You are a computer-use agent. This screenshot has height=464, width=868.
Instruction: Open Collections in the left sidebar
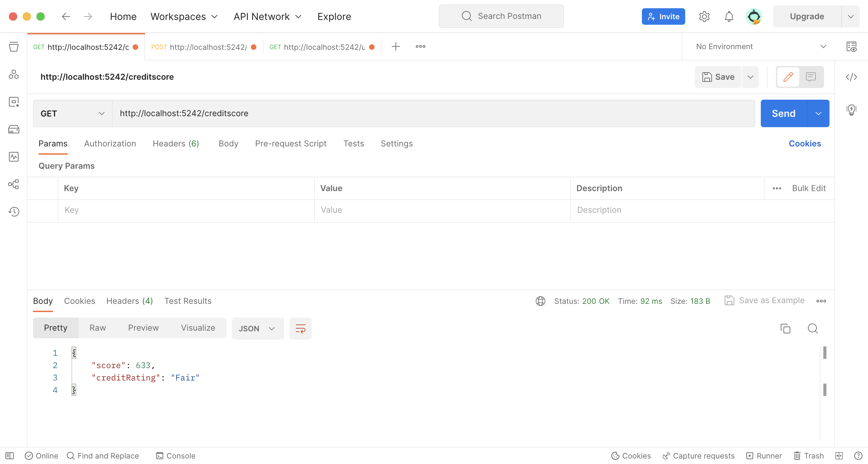14,47
